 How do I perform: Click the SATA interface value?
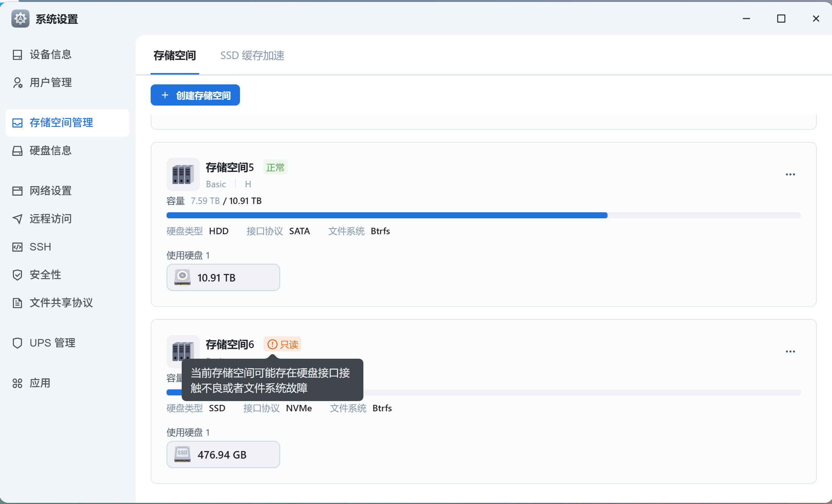pyautogui.click(x=299, y=231)
